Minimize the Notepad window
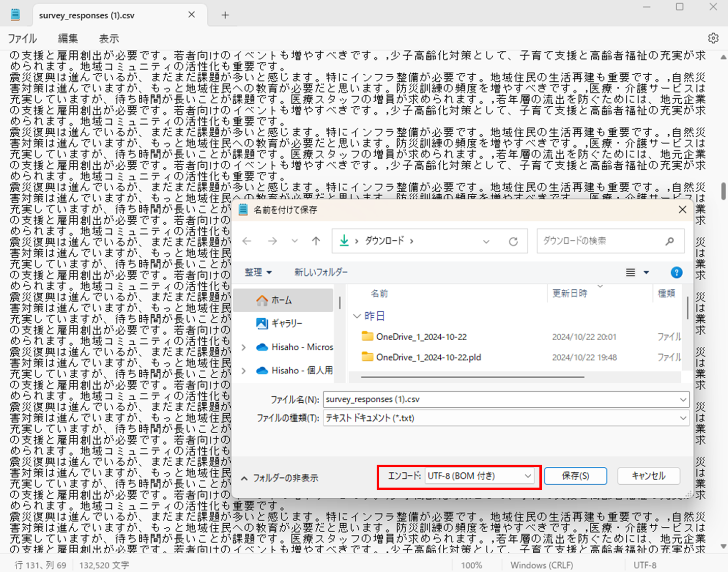 point(647,7)
